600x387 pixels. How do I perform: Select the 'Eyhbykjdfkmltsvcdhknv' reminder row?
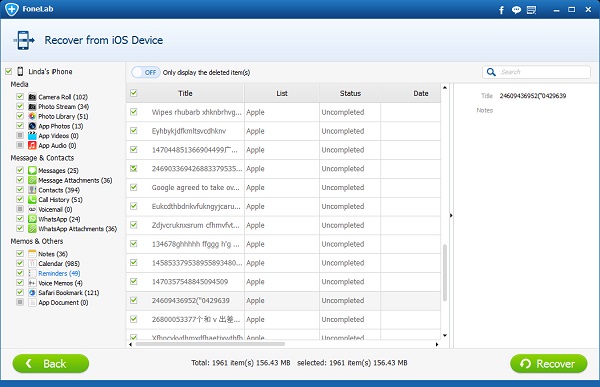283,131
